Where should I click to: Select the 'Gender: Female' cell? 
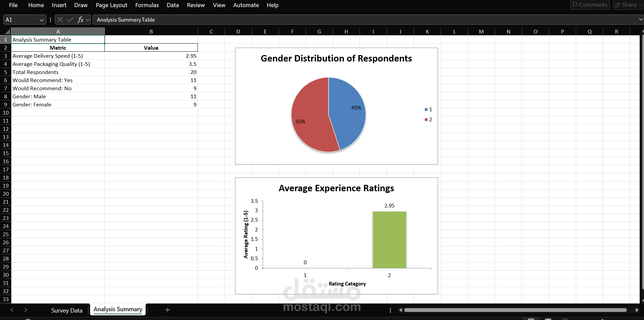click(x=58, y=104)
